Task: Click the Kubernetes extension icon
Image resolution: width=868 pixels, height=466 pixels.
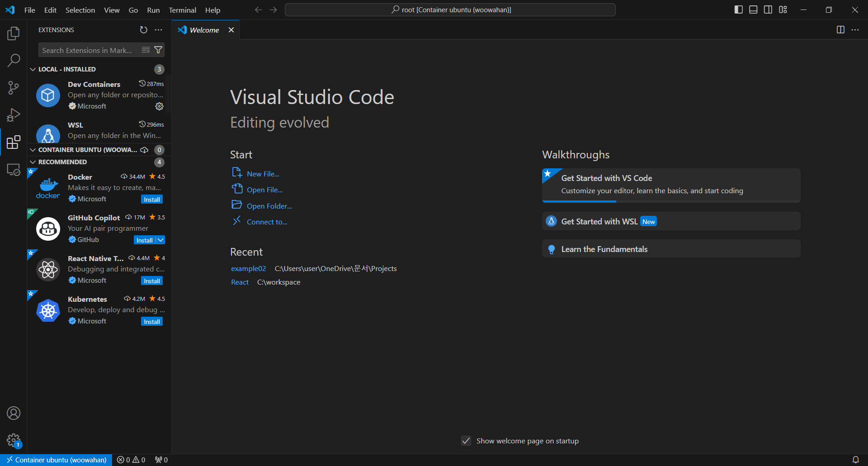Action: pyautogui.click(x=48, y=310)
